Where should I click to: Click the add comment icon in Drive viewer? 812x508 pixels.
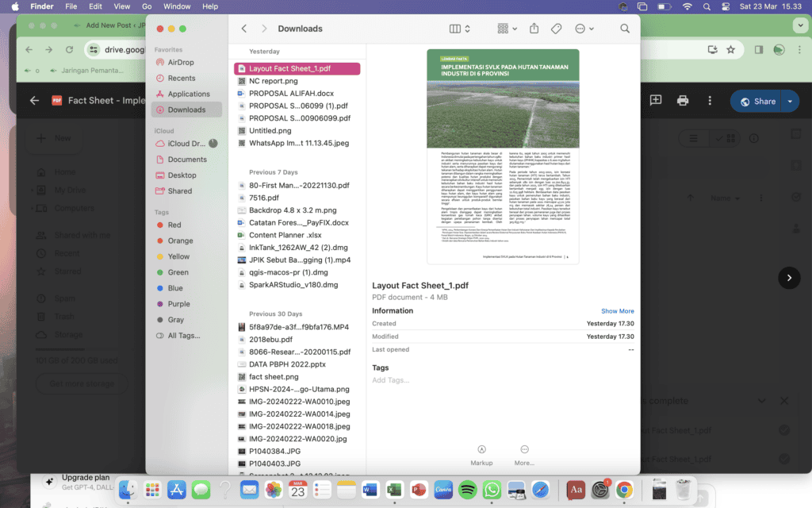(x=656, y=101)
